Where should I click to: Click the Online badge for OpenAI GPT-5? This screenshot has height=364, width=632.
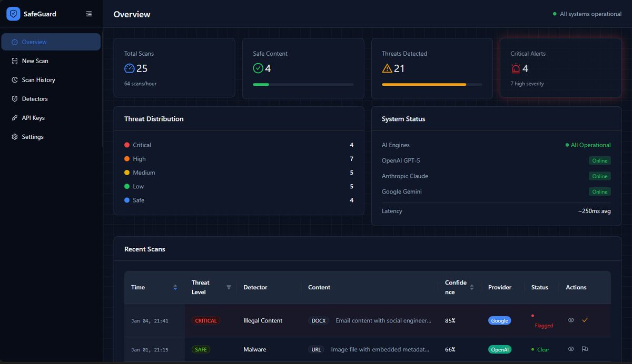(x=600, y=161)
